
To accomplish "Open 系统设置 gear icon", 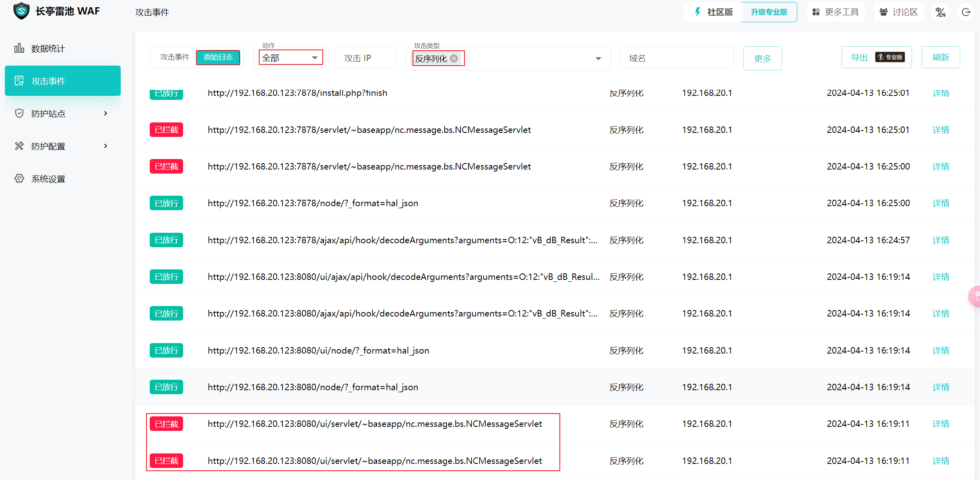I will 19,179.
